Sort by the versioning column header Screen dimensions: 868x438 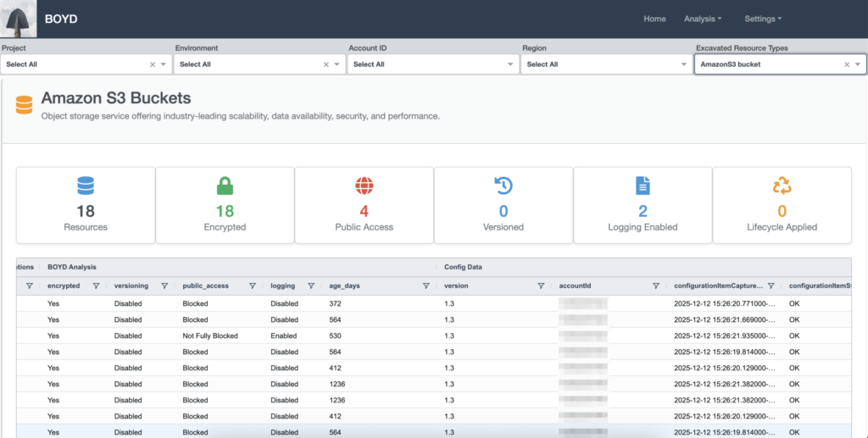click(131, 286)
